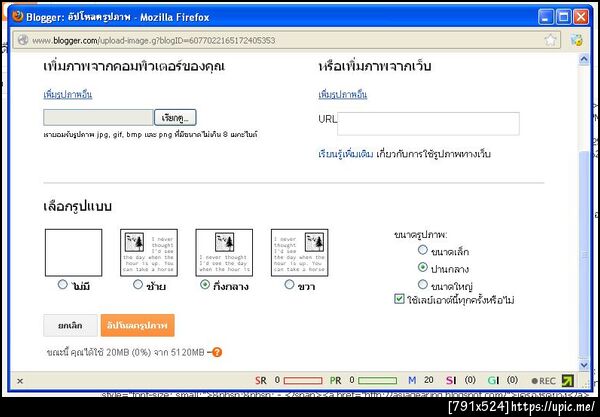Close the add-on status bar with x
This screenshot has width=600, height=417.
pyautogui.click(x=20, y=381)
